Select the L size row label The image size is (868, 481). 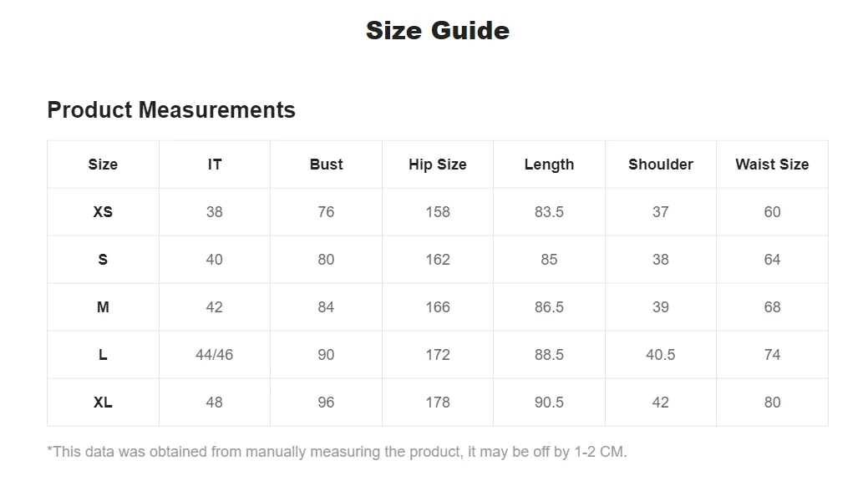pyautogui.click(x=103, y=355)
